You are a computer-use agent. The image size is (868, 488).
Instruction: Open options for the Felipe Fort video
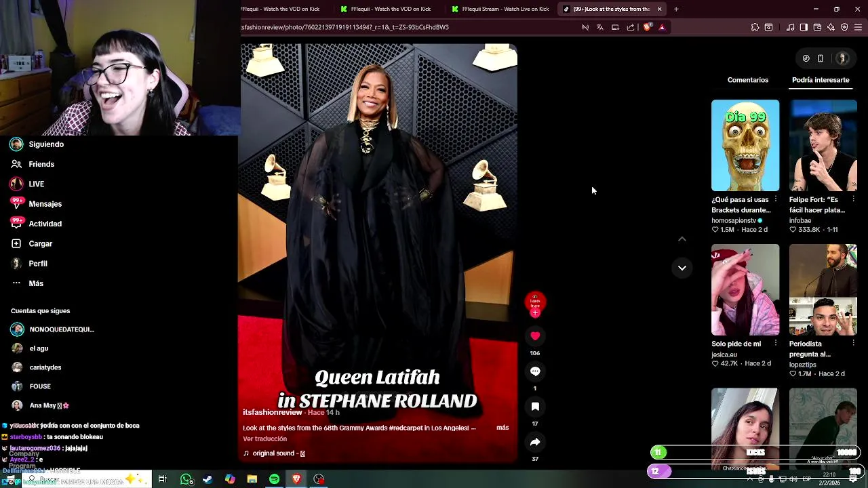[854, 200]
